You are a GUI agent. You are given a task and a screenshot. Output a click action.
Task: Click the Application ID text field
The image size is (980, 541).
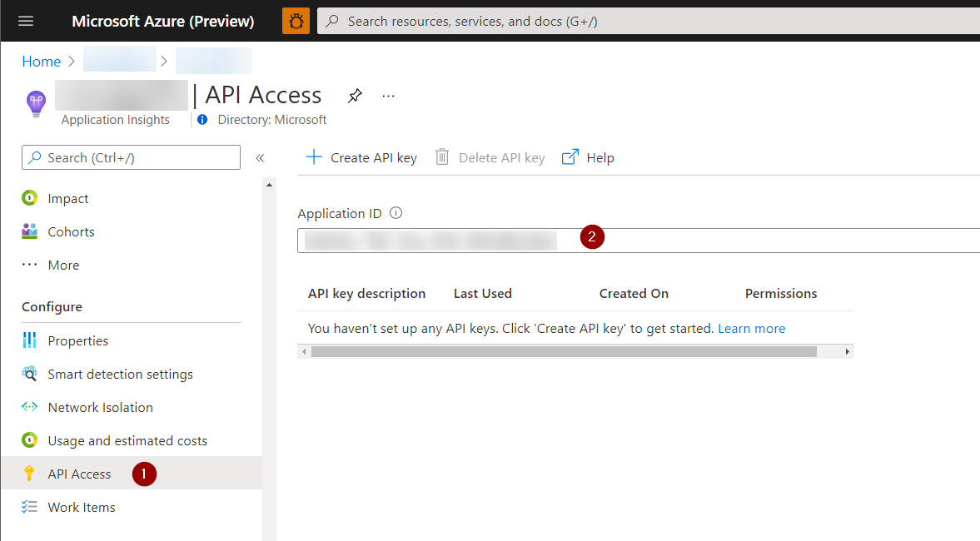click(639, 241)
